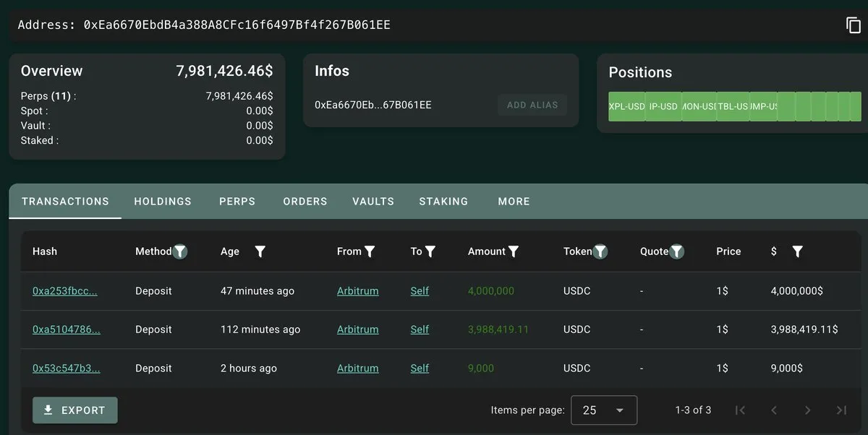Open the Perps tab
Screen dimensions: 868x435
coord(237,202)
